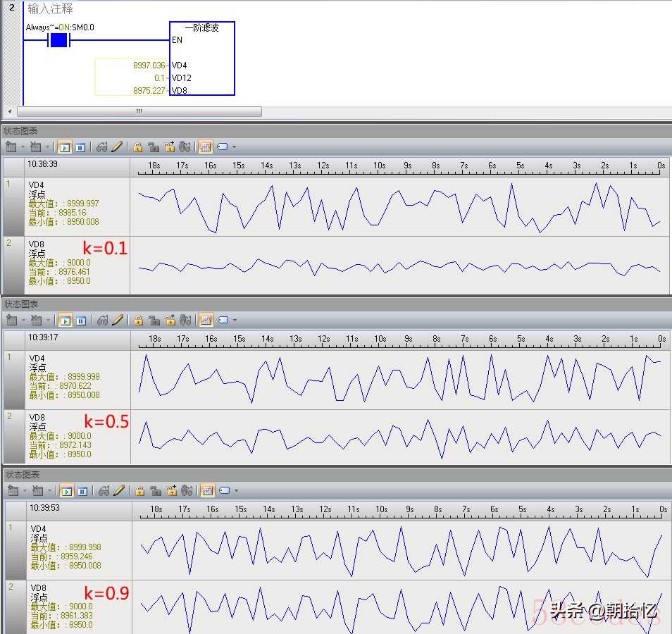This screenshot has width=672, height=634.
Task: Click write-all pencil icon in 10:39:17 chart toolbar
Action: click(x=118, y=321)
